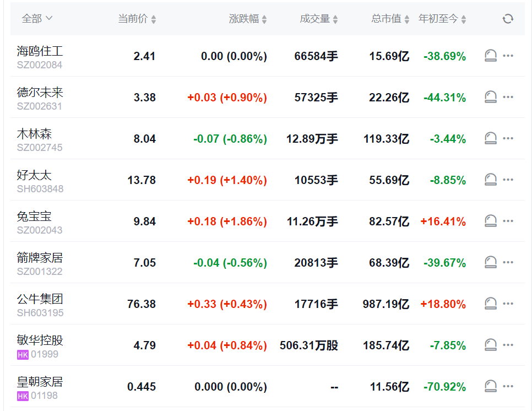Set price alert for 德尔未来
The width and height of the screenshot is (532, 411).
491,97
